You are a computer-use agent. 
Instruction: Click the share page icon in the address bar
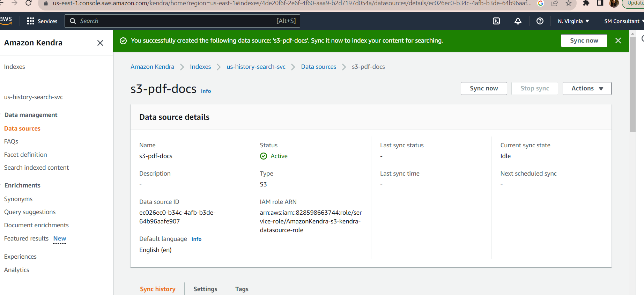(x=555, y=3)
